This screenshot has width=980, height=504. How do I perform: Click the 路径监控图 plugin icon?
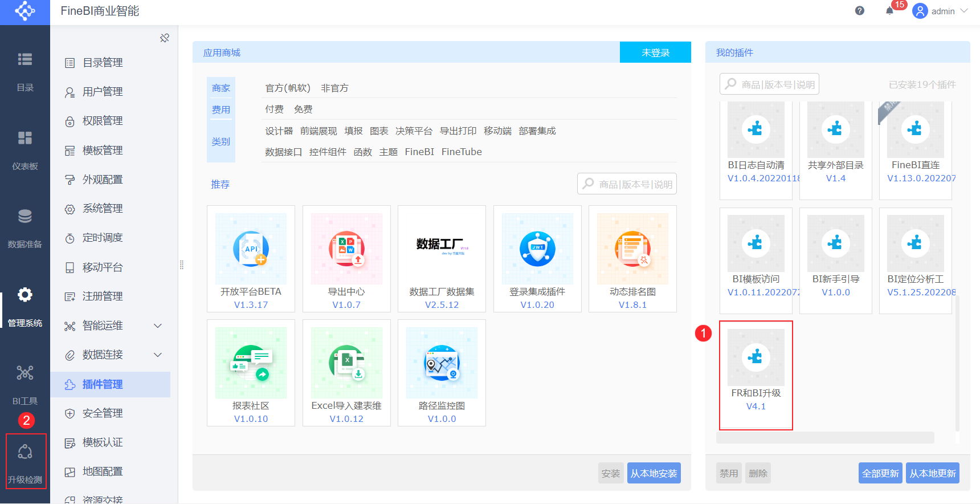[x=442, y=363]
